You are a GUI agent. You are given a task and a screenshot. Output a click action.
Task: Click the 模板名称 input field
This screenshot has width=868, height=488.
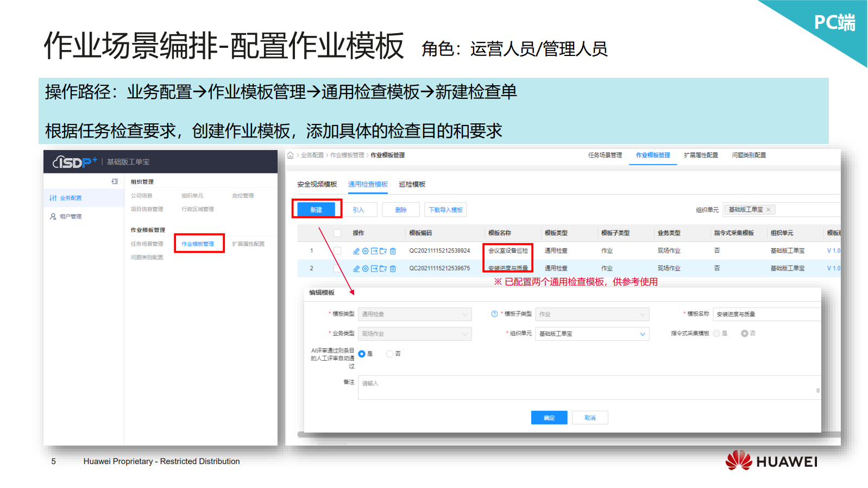(767, 314)
